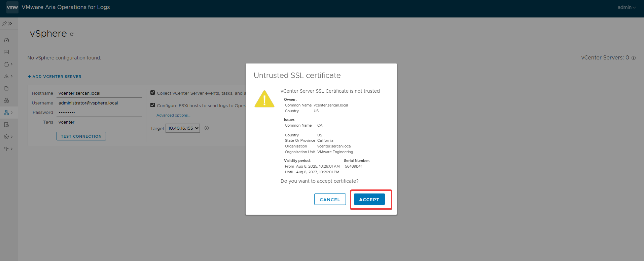
Task: Click the 'Aug 8, 2027, 10:26:01 PM' expiry date
Action: (318, 172)
